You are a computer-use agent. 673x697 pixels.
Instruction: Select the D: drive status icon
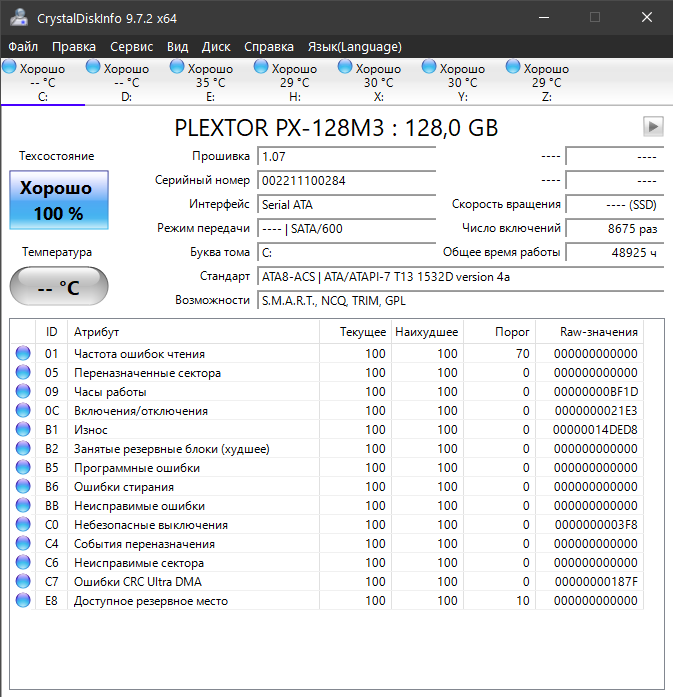click(93, 67)
